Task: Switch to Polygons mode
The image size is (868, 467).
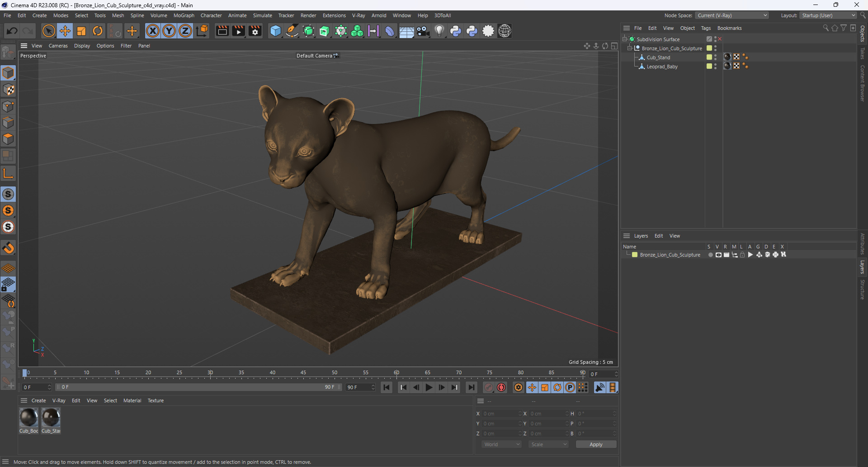Action: pyautogui.click(x=8, y=139)
